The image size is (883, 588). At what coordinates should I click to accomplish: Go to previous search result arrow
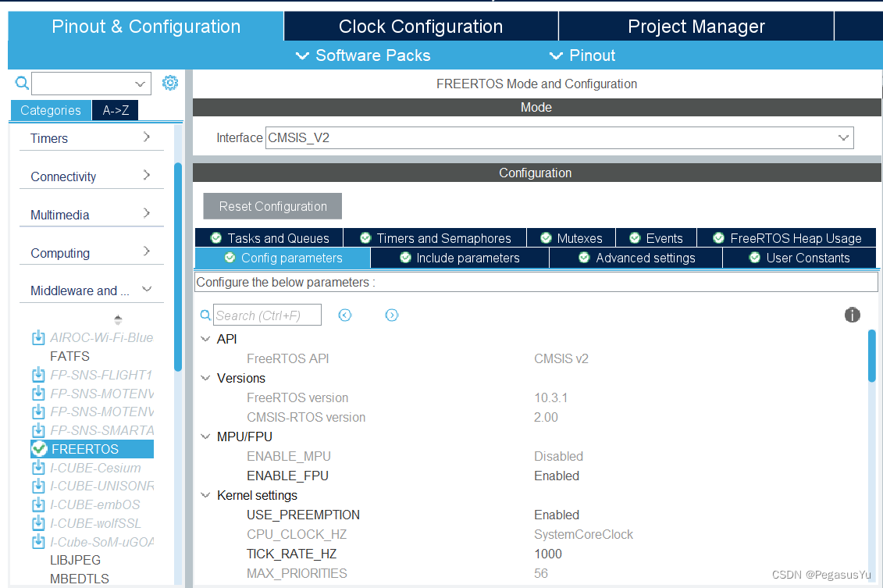(x=345, y=315)
